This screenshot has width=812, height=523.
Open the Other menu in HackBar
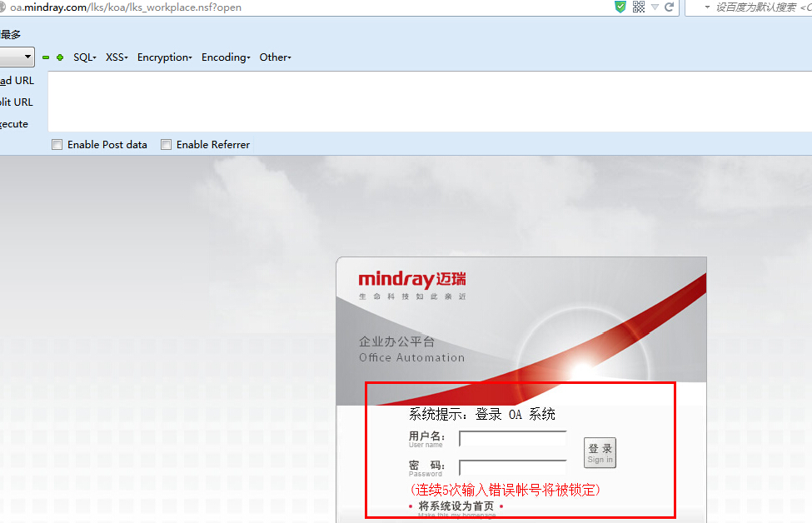click(276, 57)
